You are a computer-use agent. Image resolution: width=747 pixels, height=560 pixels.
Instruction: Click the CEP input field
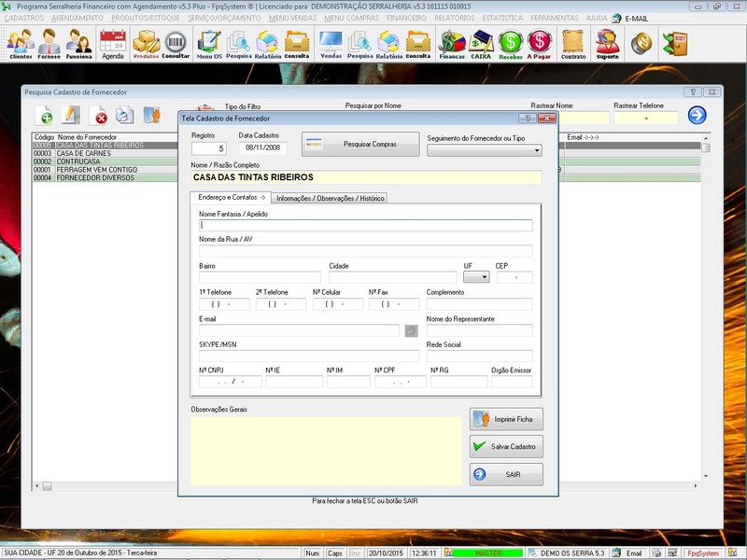[514, 277]
